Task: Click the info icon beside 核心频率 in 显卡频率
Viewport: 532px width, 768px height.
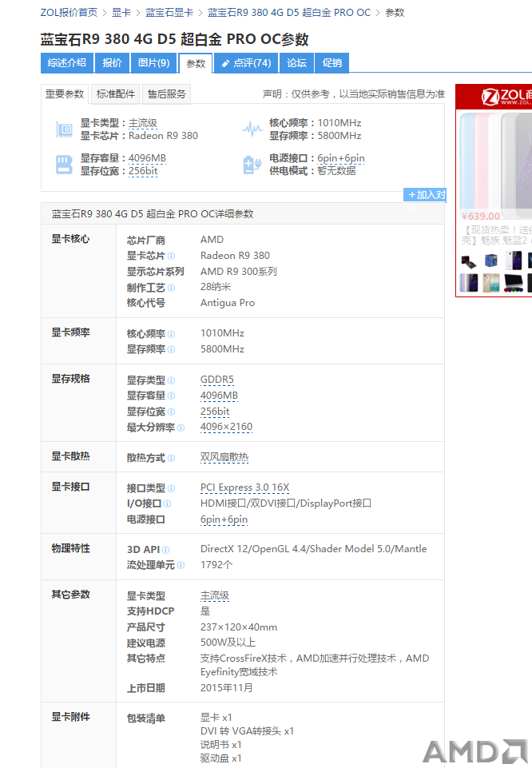Action: tap(171, 334)
